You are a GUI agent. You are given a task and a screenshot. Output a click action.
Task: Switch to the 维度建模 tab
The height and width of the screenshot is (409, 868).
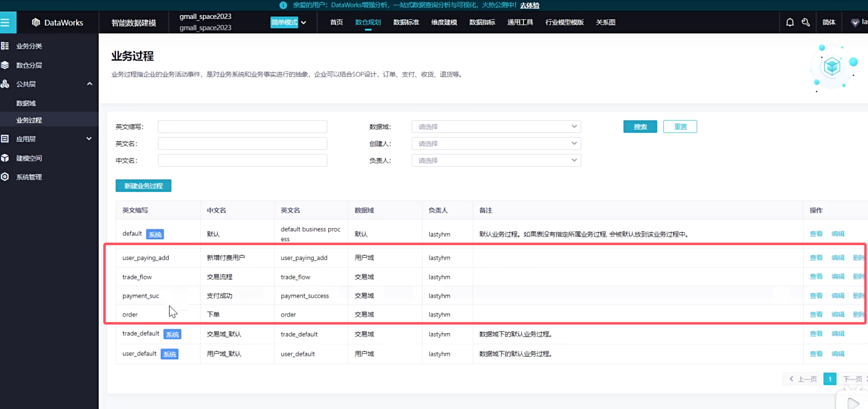444,22
